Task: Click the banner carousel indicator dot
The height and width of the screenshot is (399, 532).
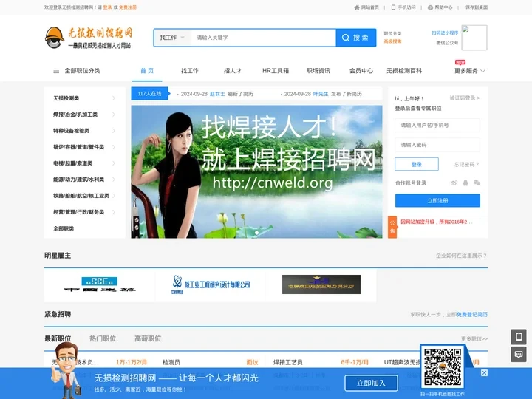Action: click(x=257, y=233)
